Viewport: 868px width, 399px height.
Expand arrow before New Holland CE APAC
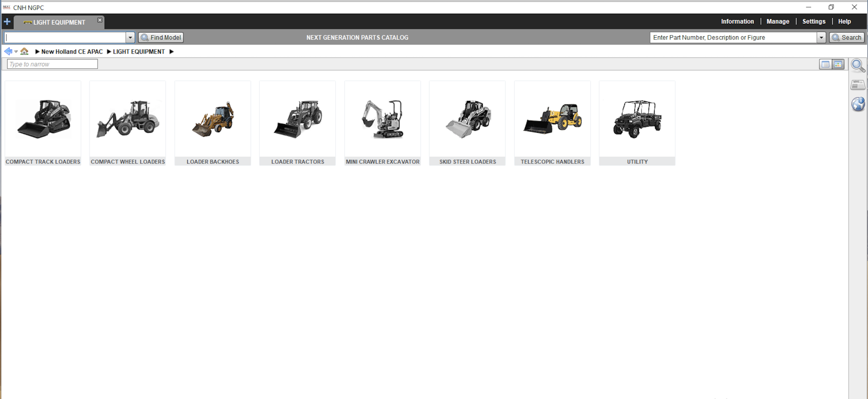point(37,52)
